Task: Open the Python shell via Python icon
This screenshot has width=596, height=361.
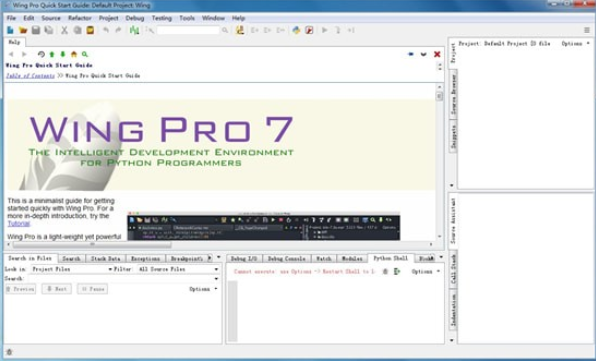Action: click(x=296, y=30)
